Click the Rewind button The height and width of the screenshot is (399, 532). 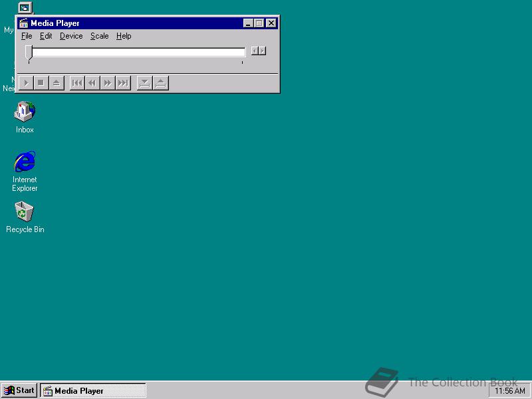point(92,83)
